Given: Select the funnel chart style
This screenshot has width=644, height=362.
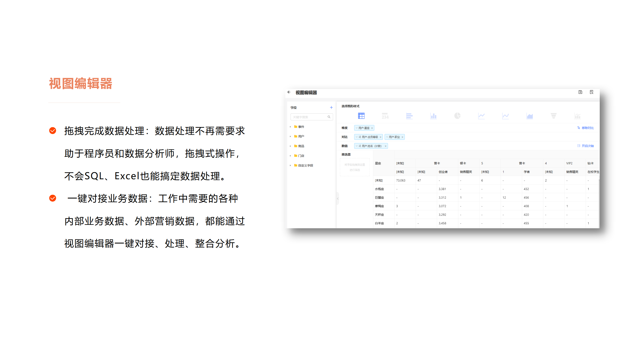Looking at the screenshot, I should 553,116.
